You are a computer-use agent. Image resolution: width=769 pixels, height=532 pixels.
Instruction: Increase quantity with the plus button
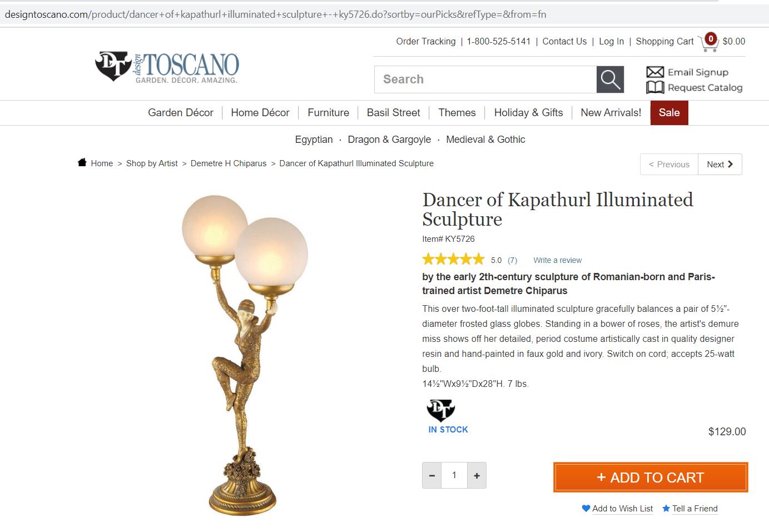(x=477, y=475)
